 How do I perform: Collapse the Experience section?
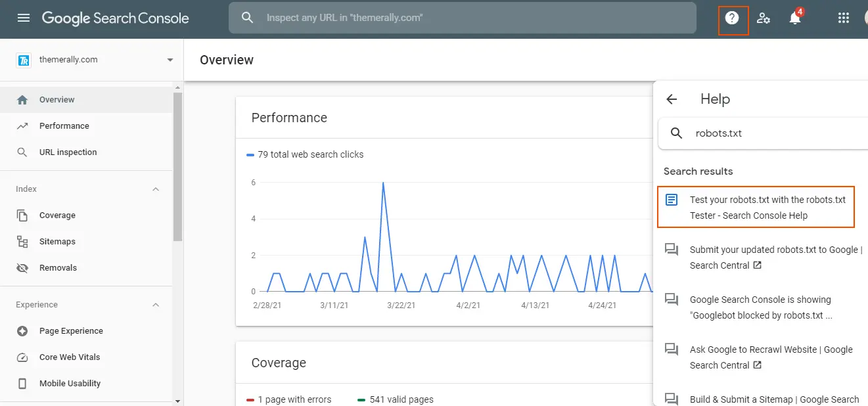coord(156,305)
